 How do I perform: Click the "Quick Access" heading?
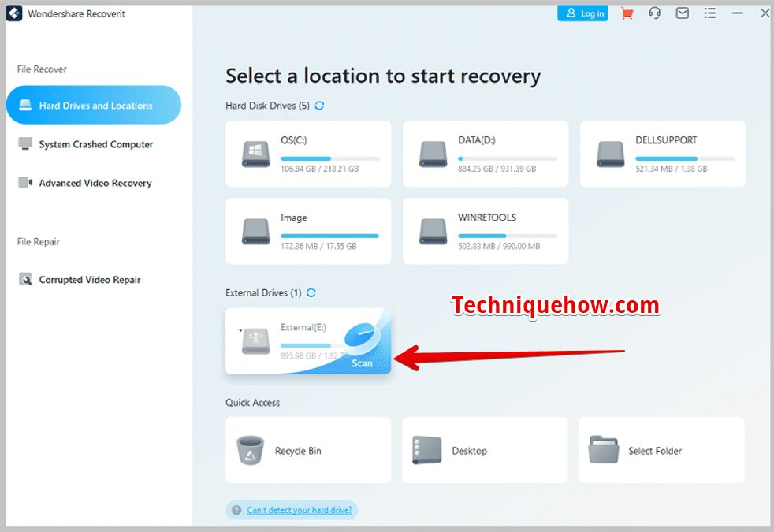click(x=253, y=403)
